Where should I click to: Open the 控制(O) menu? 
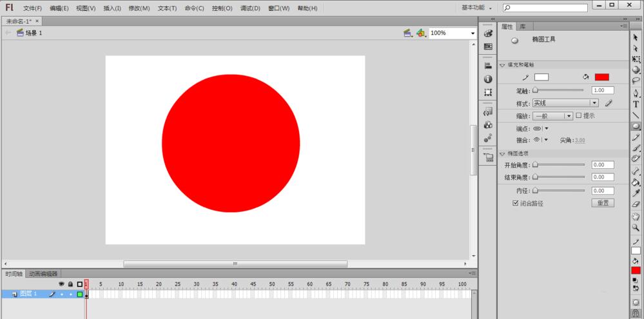(222, 8)
